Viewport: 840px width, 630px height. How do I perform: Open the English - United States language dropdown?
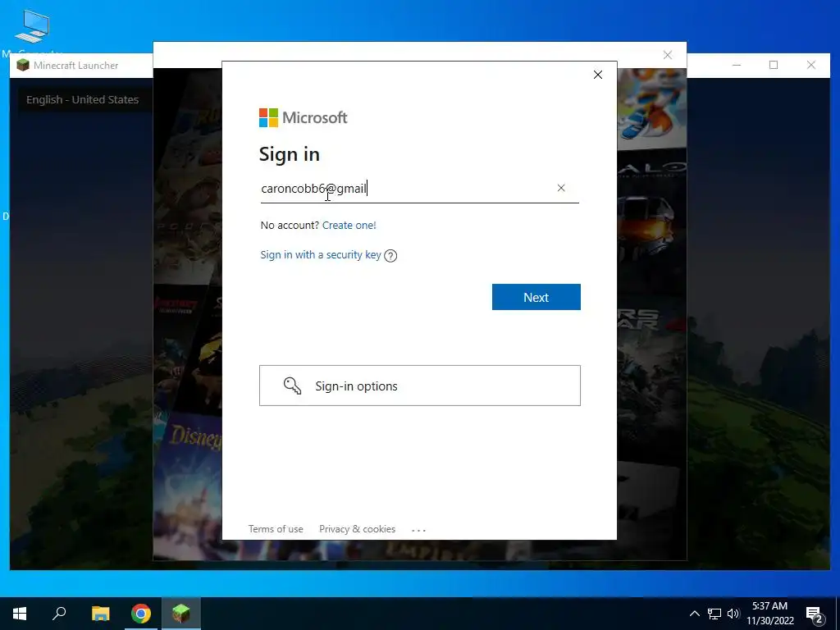pyautogui.click(x=83, y=99)
